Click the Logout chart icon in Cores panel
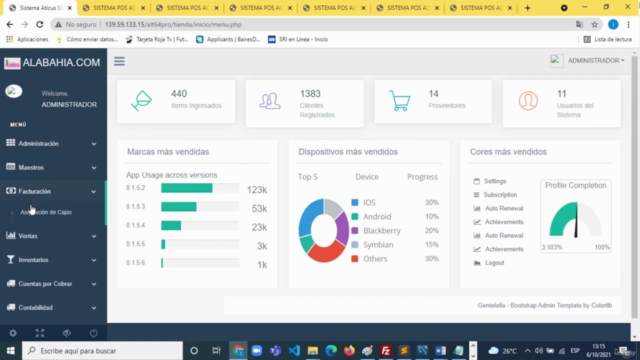Viewport: 640px width, 360px height. 477,262
